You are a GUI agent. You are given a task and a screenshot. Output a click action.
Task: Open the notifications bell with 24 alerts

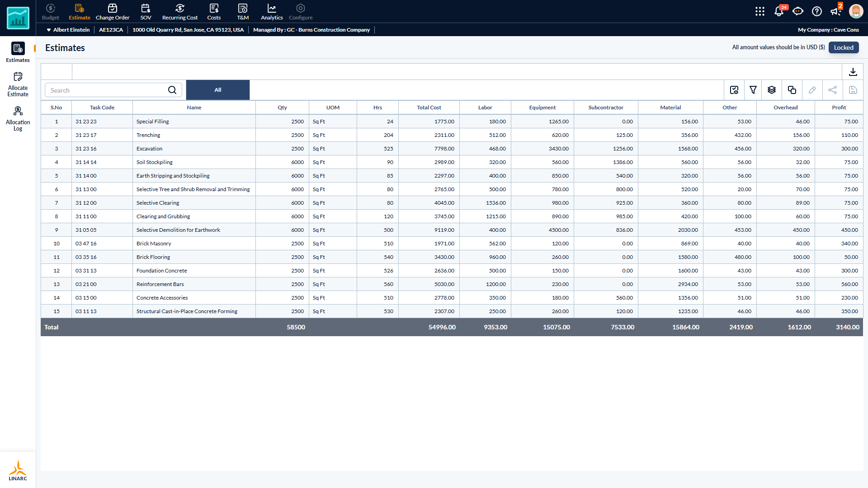(779, 11)
